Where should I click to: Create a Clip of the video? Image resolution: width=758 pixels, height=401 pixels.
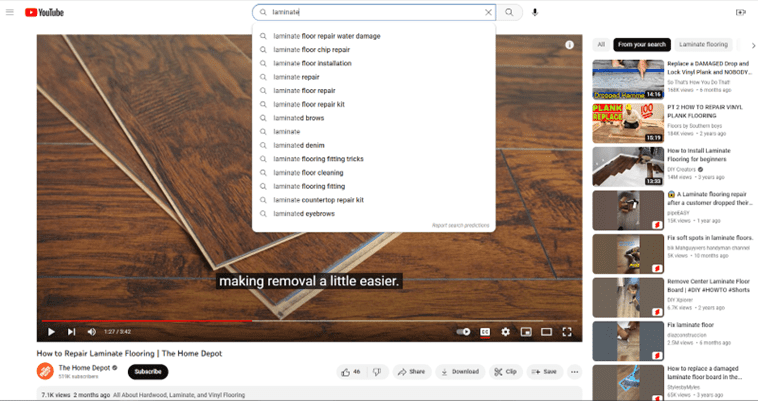click(506, 372)
